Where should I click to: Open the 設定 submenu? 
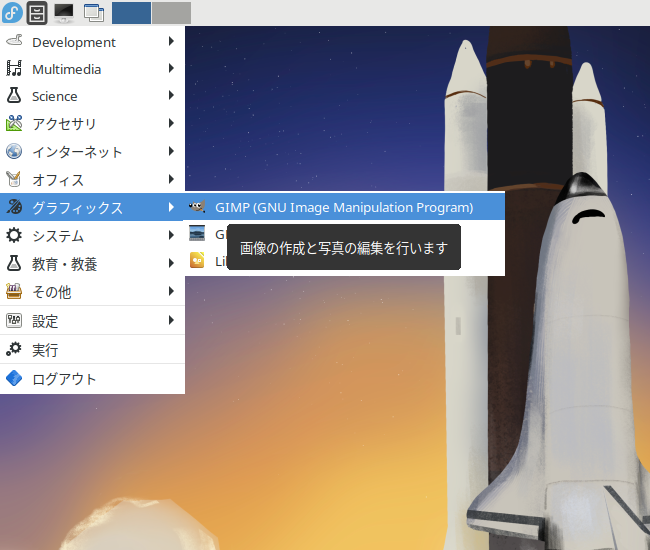(92, 320)
